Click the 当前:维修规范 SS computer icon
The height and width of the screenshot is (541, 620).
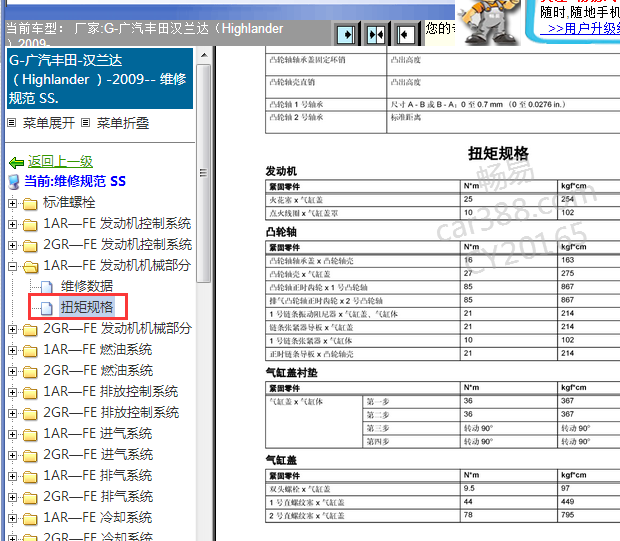(14, 182)
